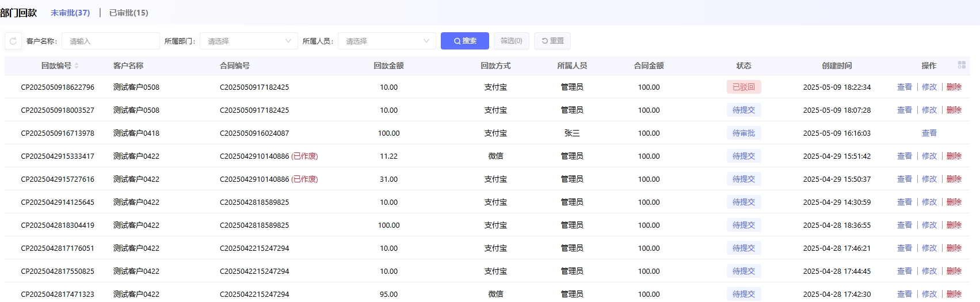The image size is (980, 302).
Task: Switch to the 未审批(37) tab
Action: tap(70, 13)
